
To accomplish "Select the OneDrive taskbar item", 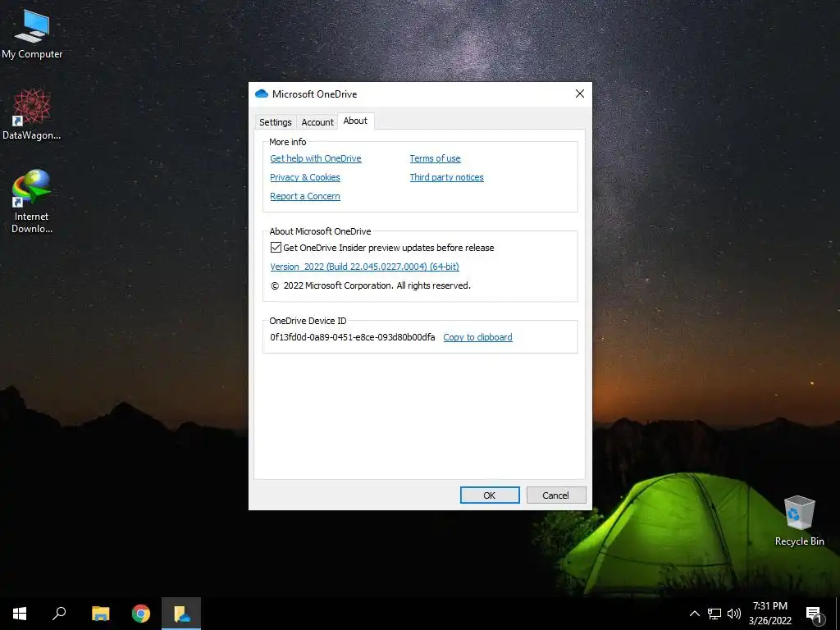I will (x=181, y=614).
